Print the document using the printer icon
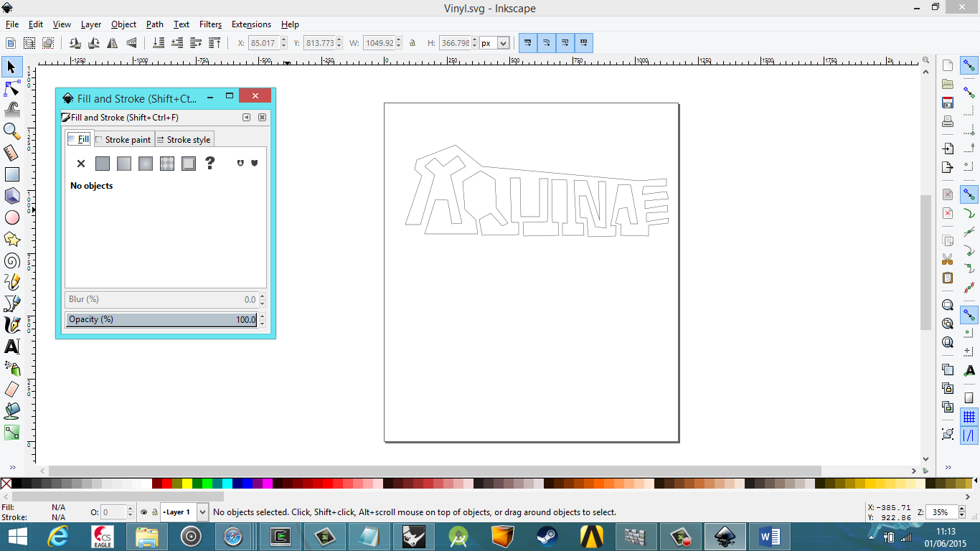Image resolution: width=980 pixels, height=551 pixels. click(948, 121)
